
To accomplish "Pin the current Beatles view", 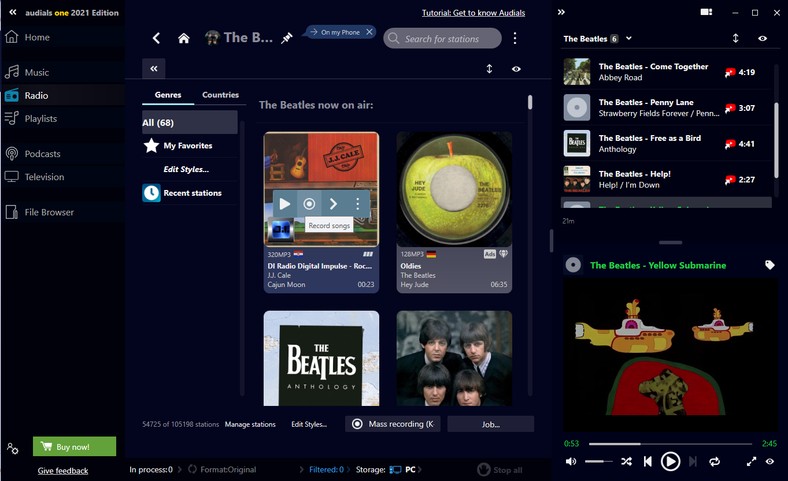I will click(x=287, y=38).
